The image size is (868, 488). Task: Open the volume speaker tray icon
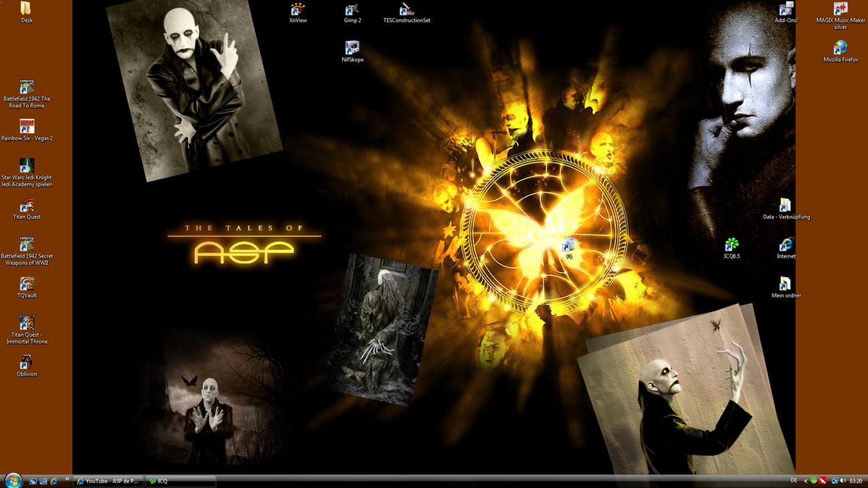(843, 481)
